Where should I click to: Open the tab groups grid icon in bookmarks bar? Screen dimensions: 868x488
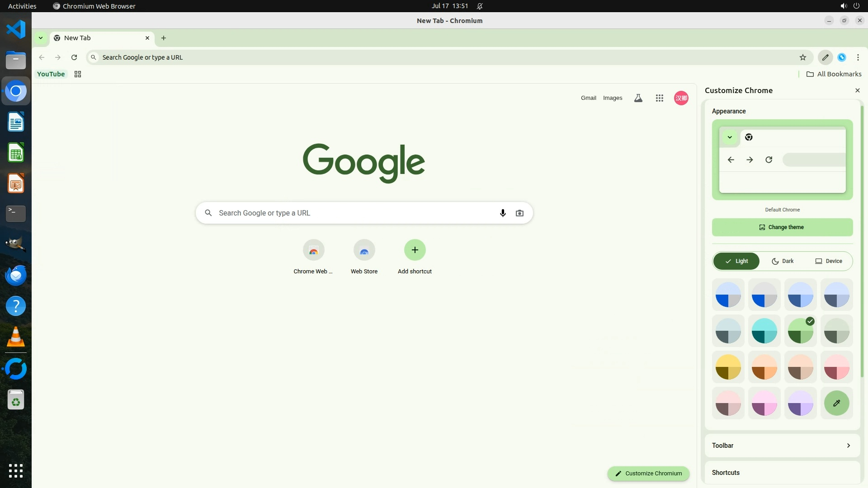click(x=78, y=74)
